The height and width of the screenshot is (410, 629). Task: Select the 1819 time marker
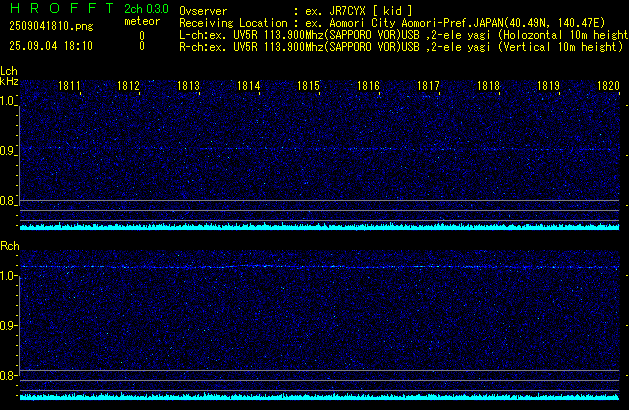coord(548,86)
